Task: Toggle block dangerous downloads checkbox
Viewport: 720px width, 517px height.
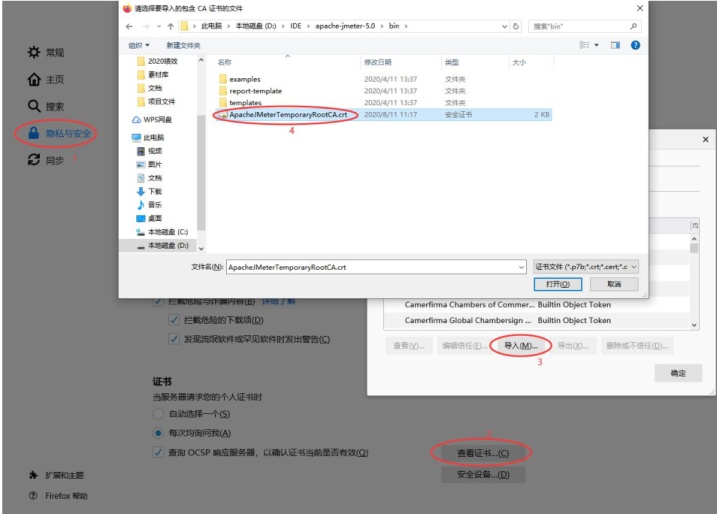Action: coord(174,320)
